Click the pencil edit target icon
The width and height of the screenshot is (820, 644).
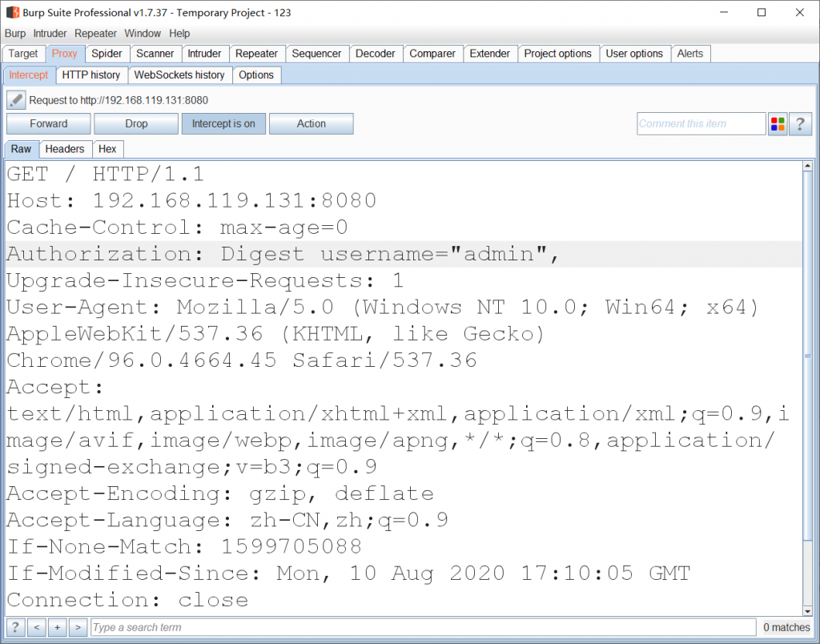click(x=16, y=99)
